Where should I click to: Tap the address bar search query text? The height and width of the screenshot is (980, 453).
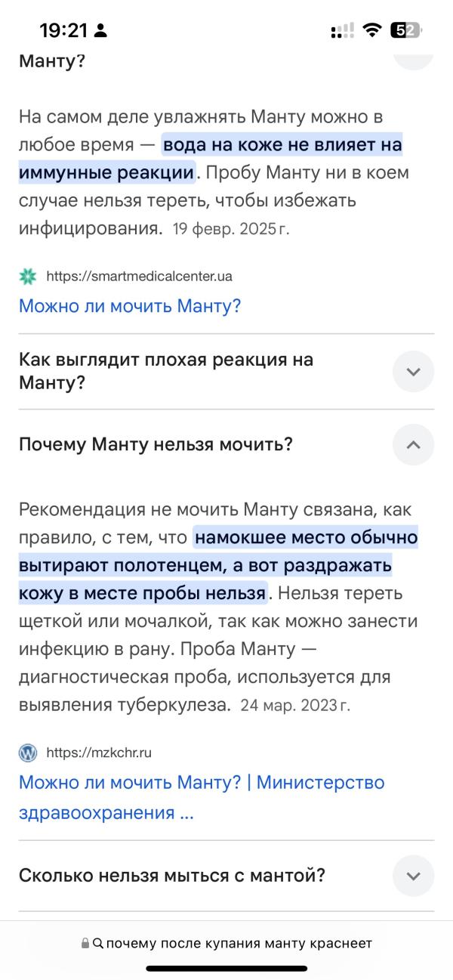click(239, 944)
